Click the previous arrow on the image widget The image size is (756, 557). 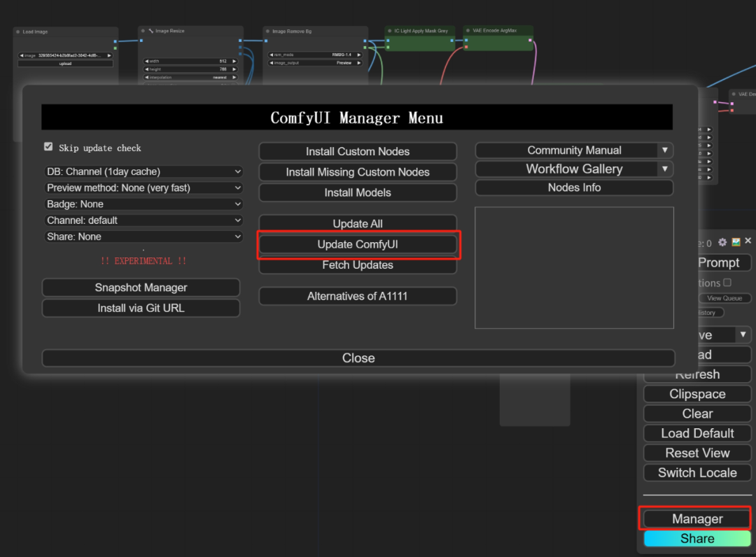click(x=22, y=55)
